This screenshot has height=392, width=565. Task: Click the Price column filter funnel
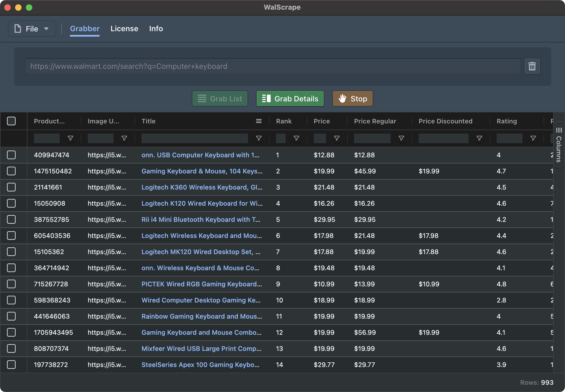coord(337,138)
